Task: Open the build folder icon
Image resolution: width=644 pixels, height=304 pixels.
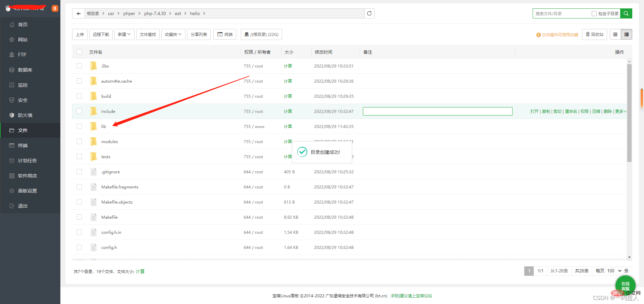Action: pyautogui.click(x=94, y=96)
